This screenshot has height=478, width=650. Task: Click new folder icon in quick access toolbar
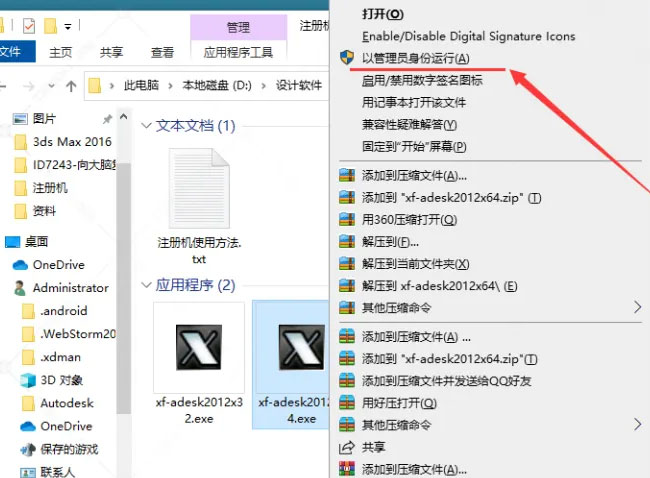click(50, 26)
